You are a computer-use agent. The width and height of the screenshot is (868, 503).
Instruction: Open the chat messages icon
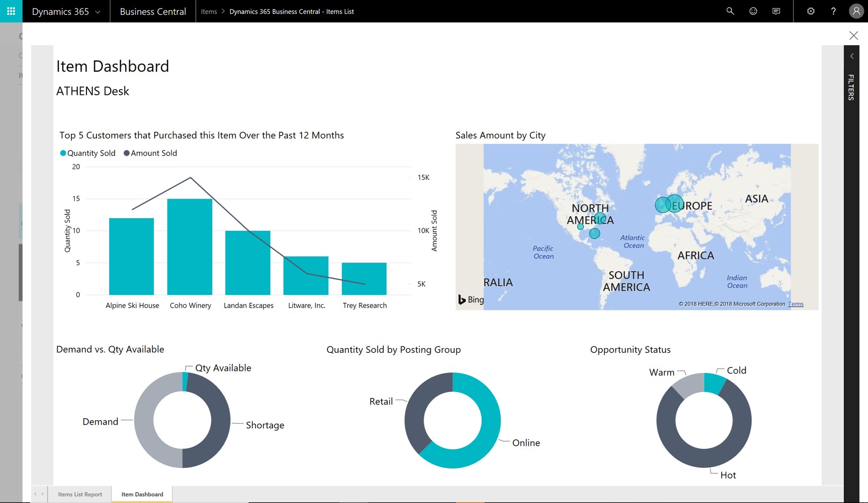[x=776, y=11]
